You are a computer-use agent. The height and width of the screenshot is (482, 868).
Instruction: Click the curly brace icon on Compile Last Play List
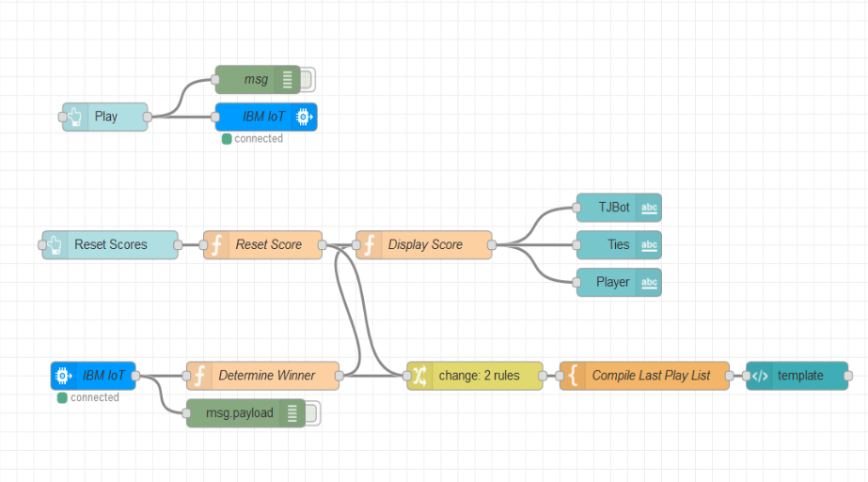click(572, 376)
